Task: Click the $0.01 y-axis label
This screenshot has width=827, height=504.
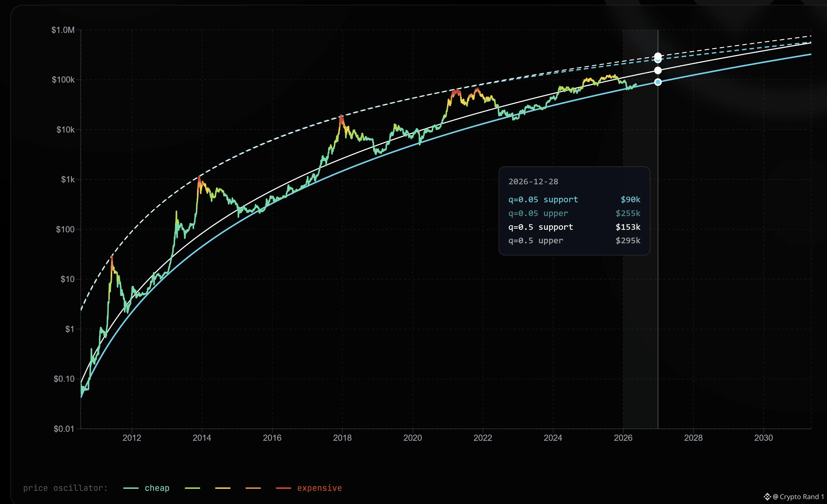Action: point(64,428)
